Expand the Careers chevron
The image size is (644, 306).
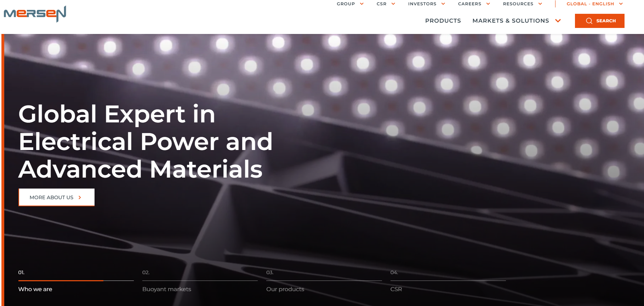[488, 4]
